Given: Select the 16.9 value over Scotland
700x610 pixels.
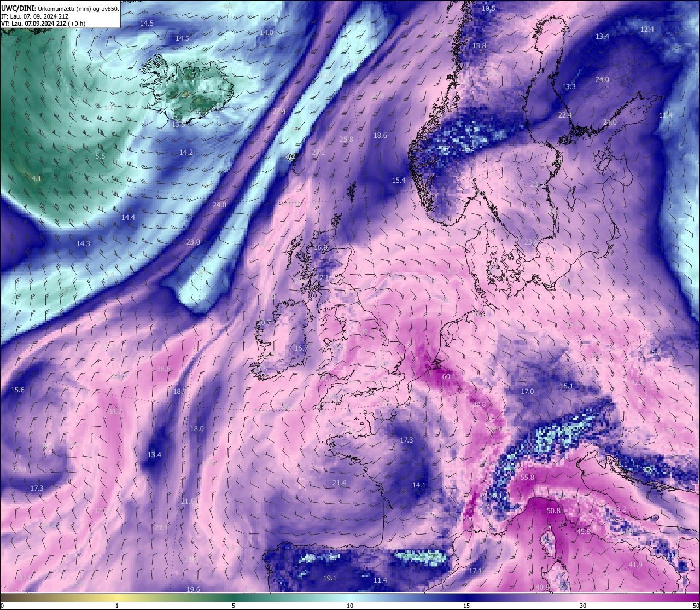Looking at the screenshot, I should click(x=320, y=248).
